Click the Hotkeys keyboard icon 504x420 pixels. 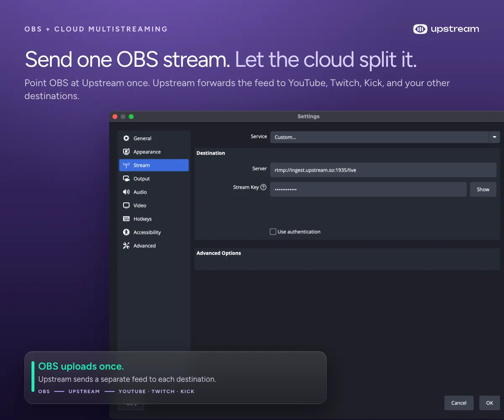click(126, 219)
